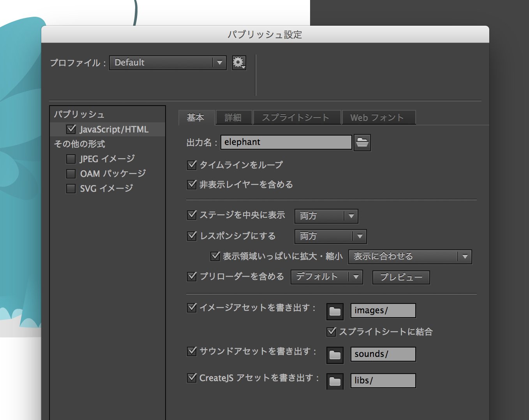Enable JPEG イメージ format checkbox

(x=71, y=159)
